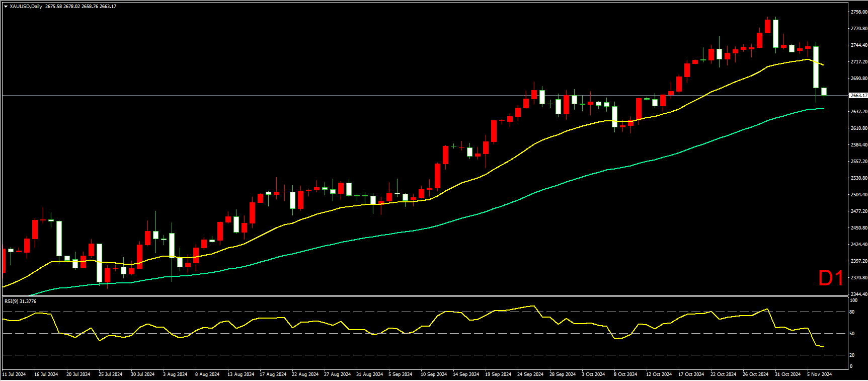The width and height of the screenshot is (868, 381).
Task: Click the 3 Aug 2024 date label
Action: [x=175, y=374]
